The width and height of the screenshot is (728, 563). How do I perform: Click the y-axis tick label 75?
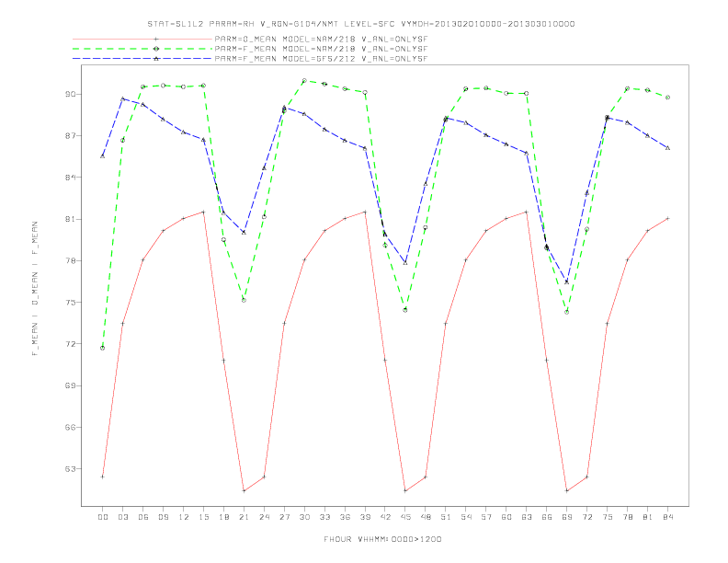tap(71, 303)
